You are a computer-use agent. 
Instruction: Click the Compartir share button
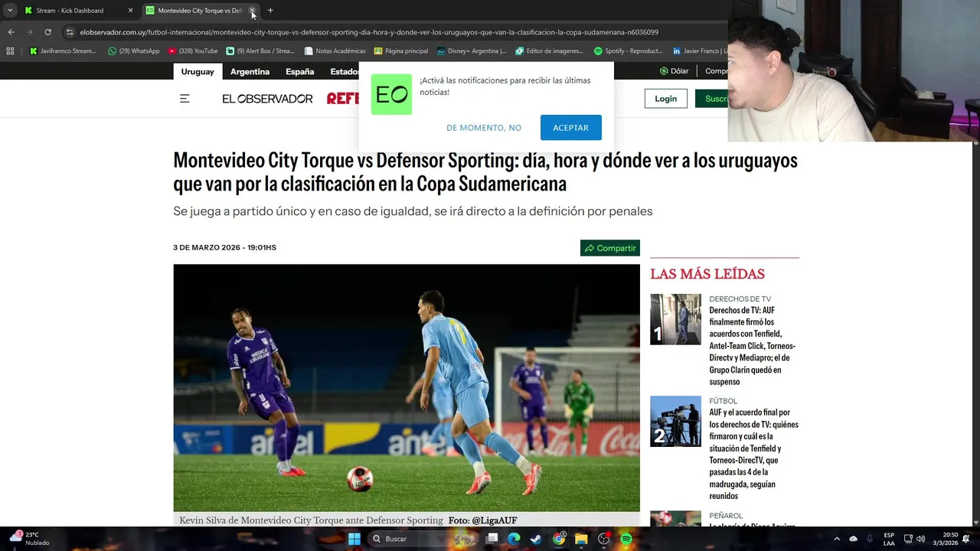click(610, 248)
